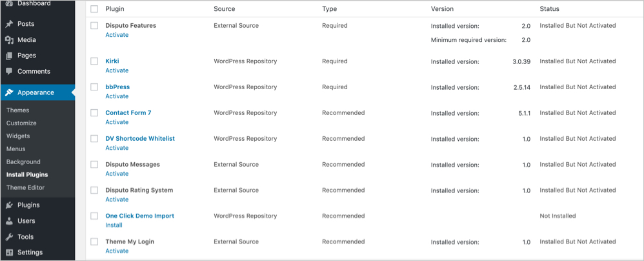The width and height of the screenshot is (644, 261).
Task: Click the Plugins plug icon
Action: [9, 205]
